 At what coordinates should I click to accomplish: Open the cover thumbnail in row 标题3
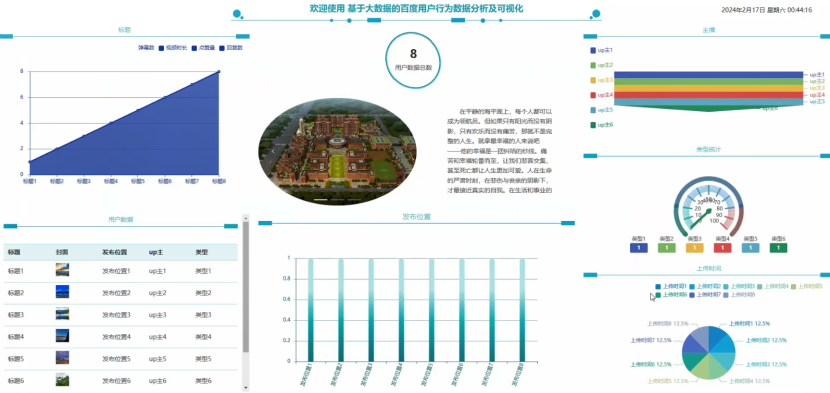click(x=62, y=314)
